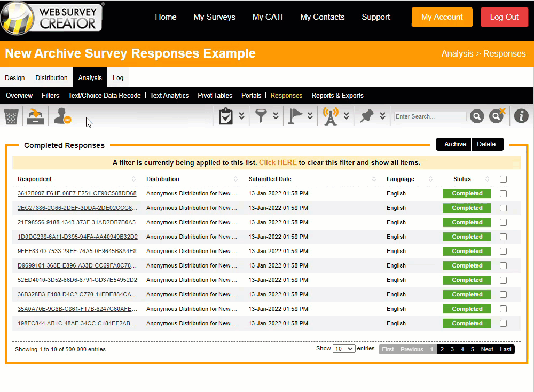The width and height of the screenshot is (534, 392).
Task: Click the black Archive button
Action: 454,144
